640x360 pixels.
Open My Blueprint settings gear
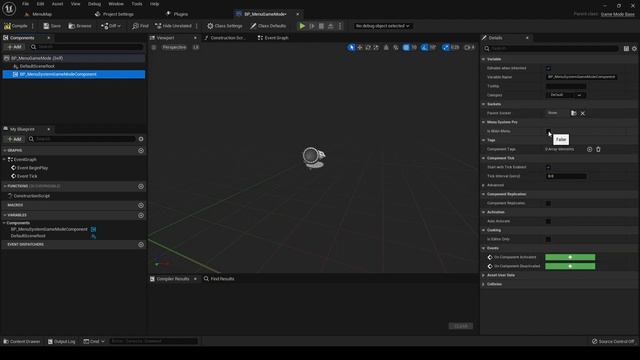(141, 139)
